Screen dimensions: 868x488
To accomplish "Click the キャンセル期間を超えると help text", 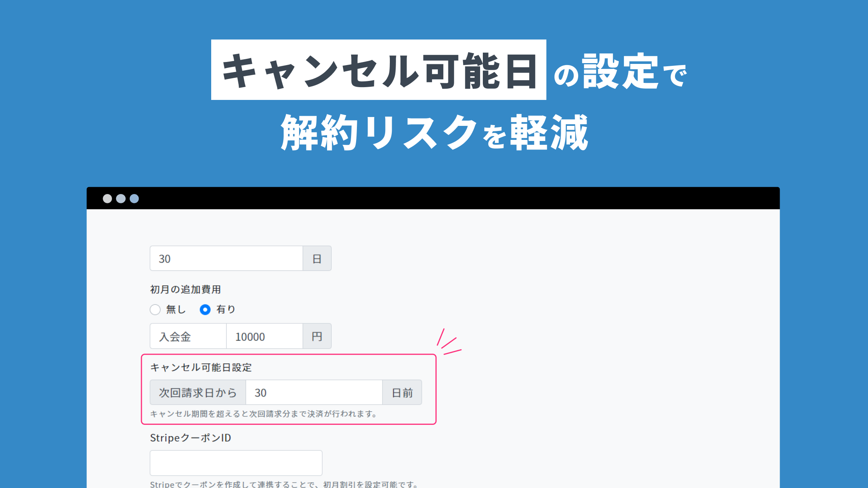I will pos(263,414).
